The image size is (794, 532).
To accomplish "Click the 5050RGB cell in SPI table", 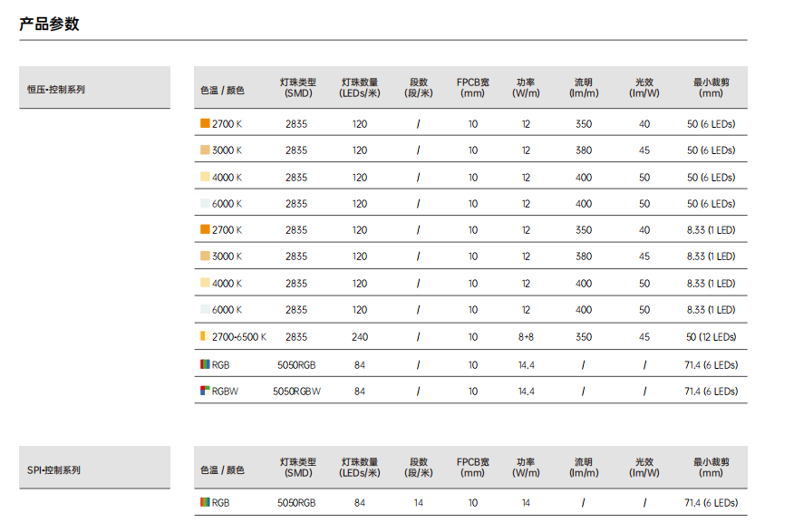I will [x=296, y=503].
